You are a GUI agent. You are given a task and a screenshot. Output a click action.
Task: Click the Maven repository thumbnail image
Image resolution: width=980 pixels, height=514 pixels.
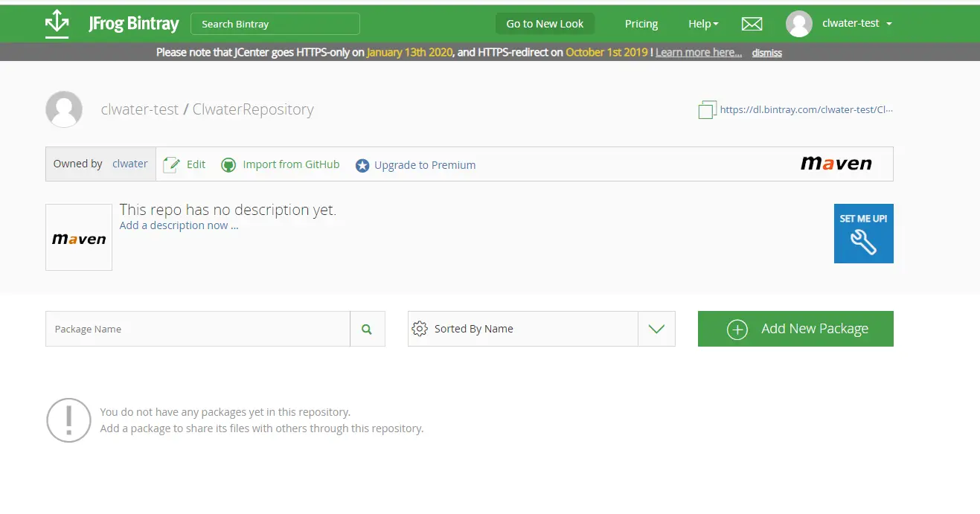tap(79, 237)
